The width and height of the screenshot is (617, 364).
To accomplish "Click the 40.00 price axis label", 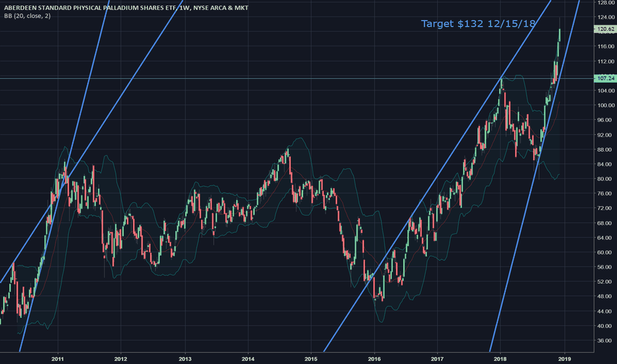I will (606, 326).
